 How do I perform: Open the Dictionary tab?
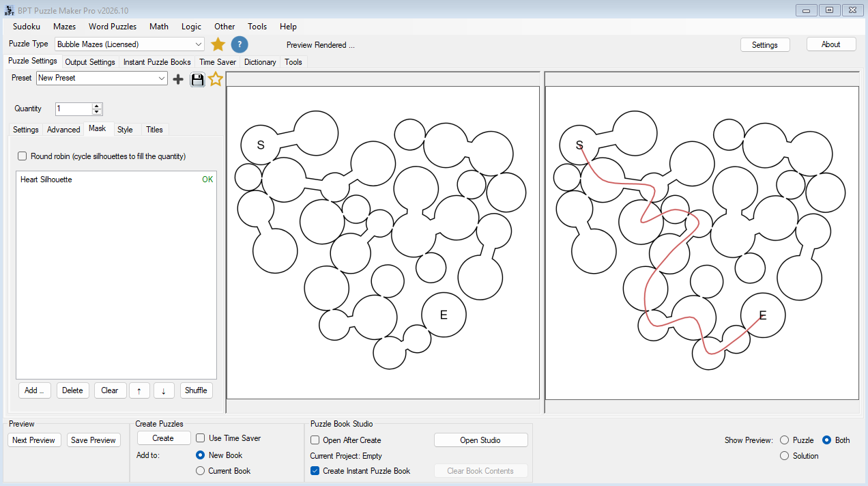click(260, 62)
